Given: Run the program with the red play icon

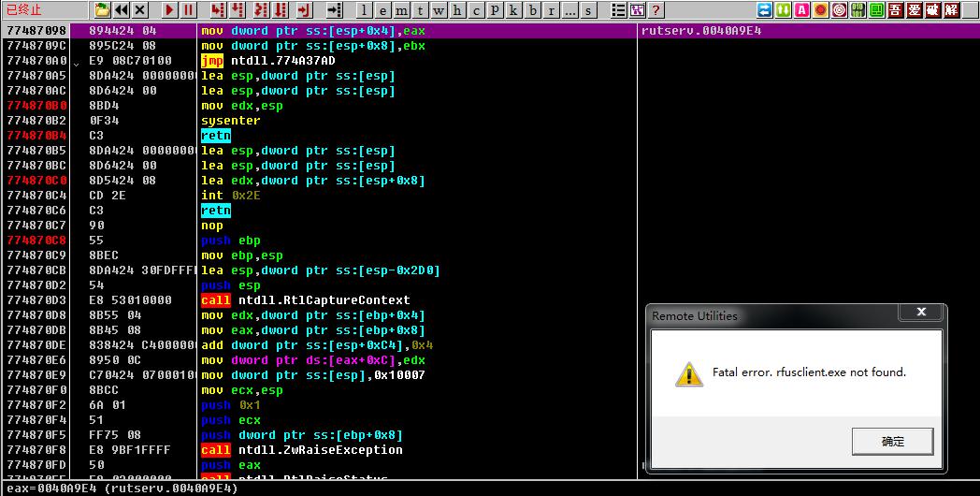Looking at the screenshot, I should pos(169,10).
